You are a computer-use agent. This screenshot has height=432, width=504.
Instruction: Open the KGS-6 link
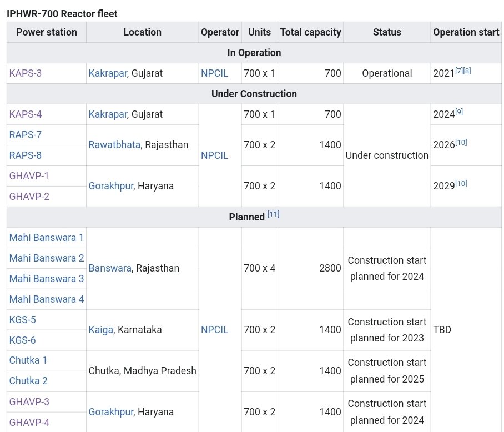tap(23, 340)
